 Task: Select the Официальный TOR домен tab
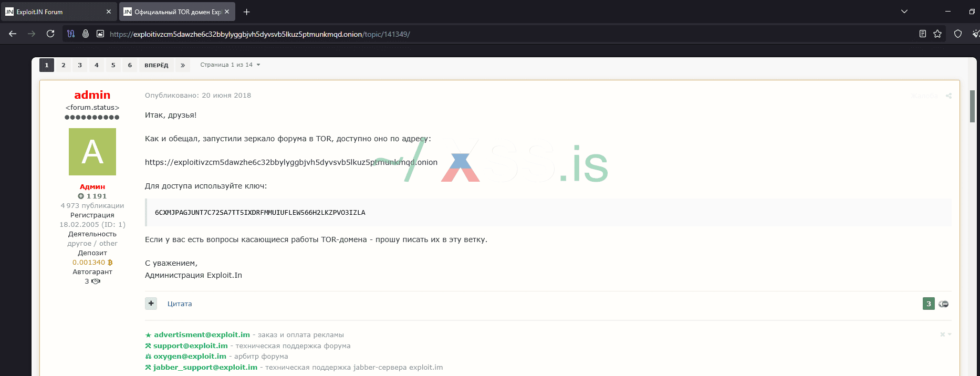pos(177,12)
